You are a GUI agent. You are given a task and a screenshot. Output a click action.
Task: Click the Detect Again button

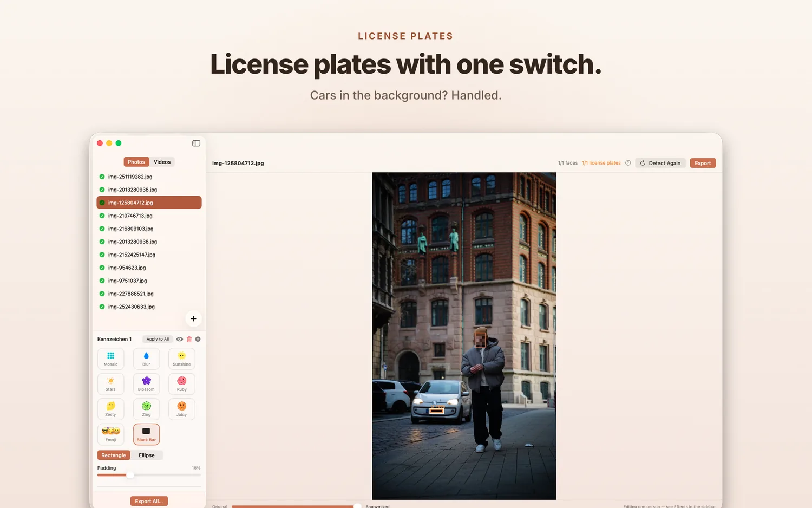point(660,163)
